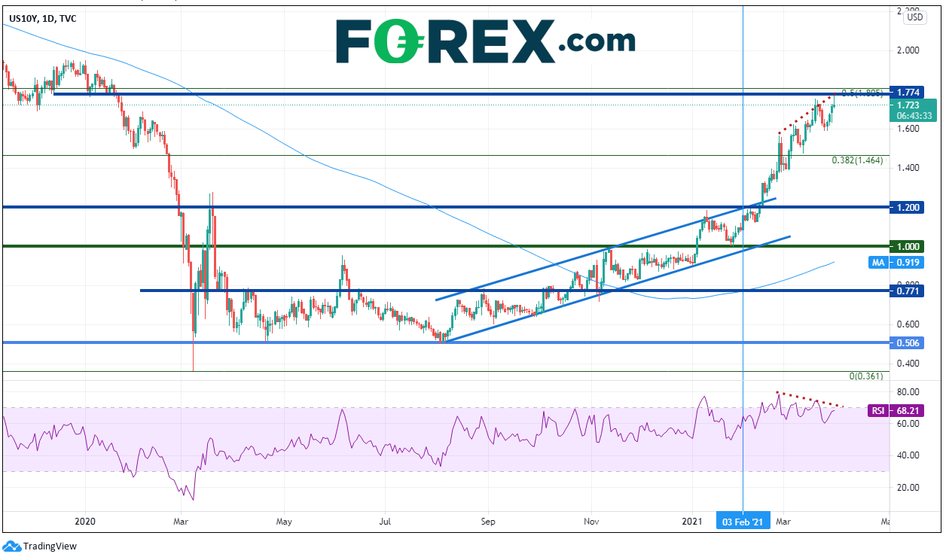Click the 0.382(1.464) Fibonacci level label
946x560 pixels.
point(856,160)
